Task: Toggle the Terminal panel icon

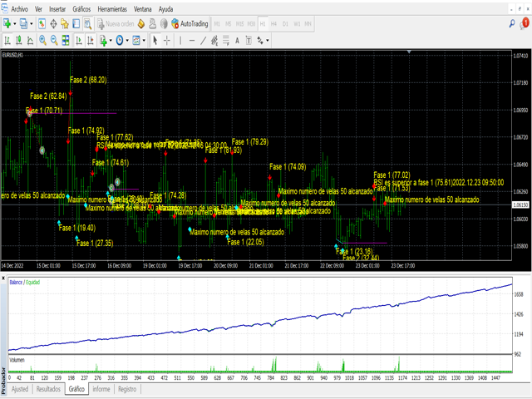Action: (76, 24)
